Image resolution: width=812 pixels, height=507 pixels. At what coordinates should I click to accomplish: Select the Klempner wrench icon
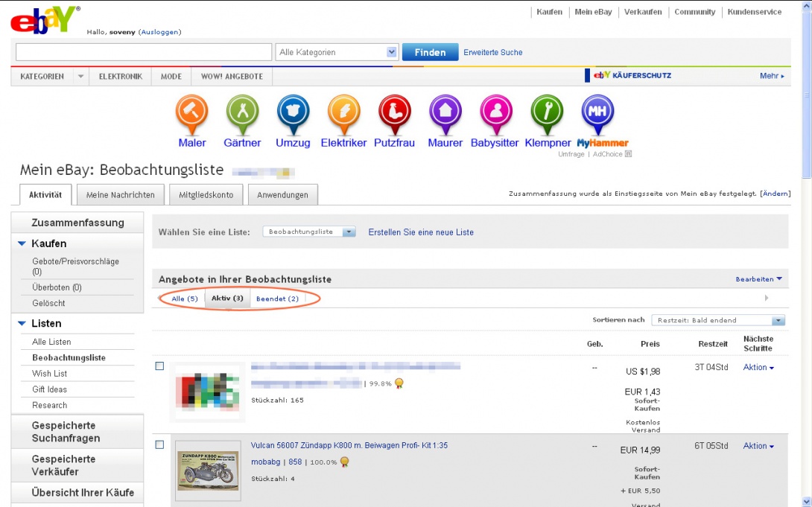[547, 112]
